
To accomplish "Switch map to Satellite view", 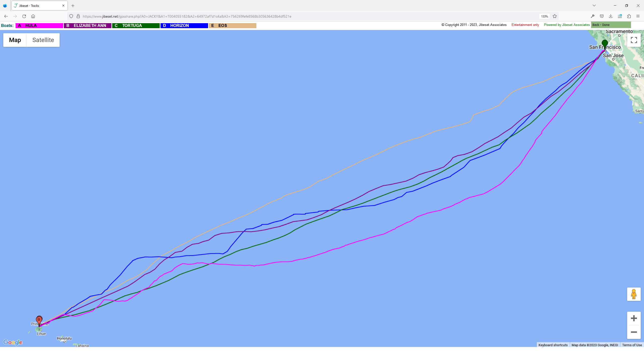I will (x=43, y=40).
